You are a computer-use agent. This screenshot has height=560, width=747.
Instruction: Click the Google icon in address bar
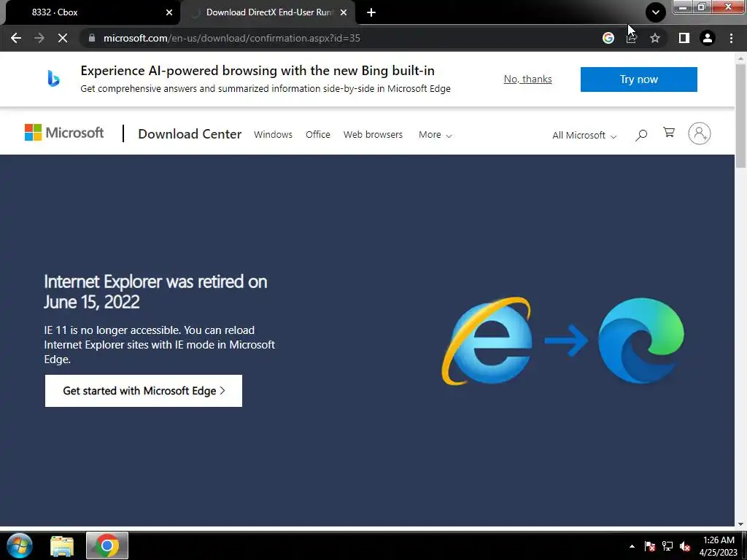[x=608, y=38]
